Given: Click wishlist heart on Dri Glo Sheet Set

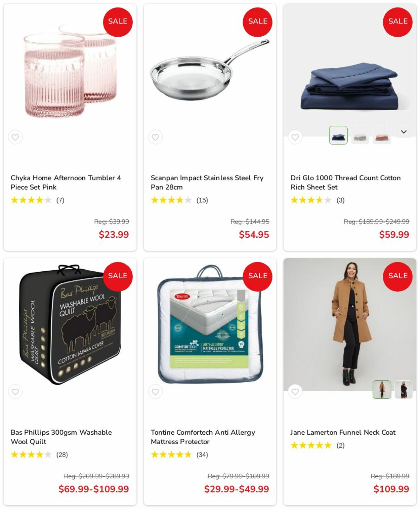Looking at the screenshot, I should 295,137.
